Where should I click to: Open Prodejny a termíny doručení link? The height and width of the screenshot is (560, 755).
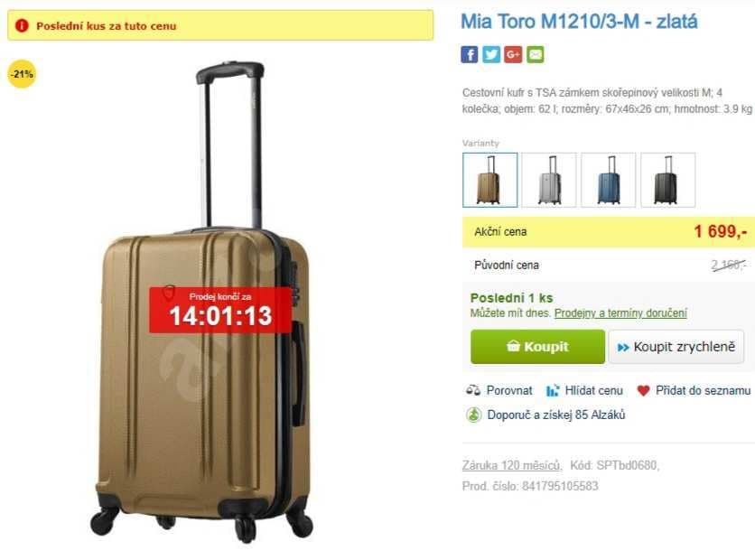[620, 313]
